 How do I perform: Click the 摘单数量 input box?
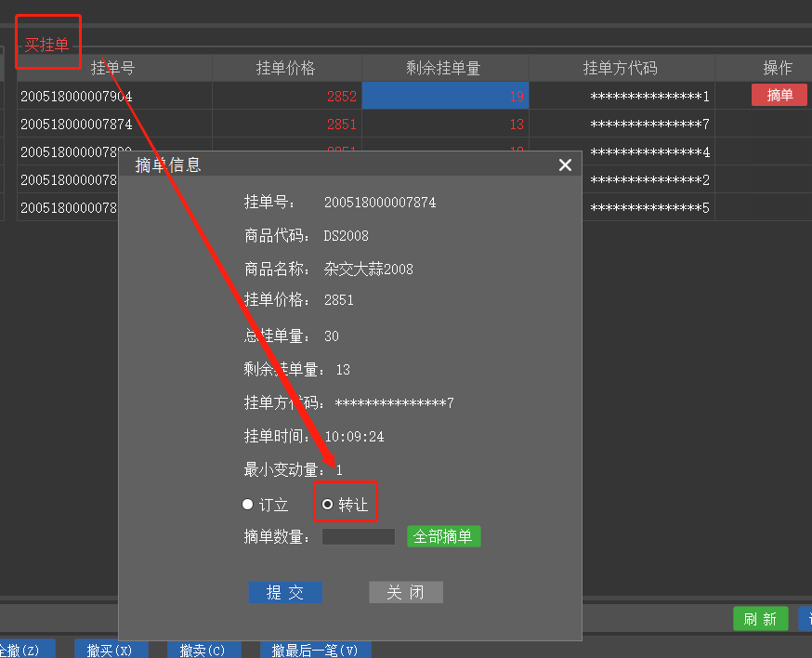pos(359,537)
